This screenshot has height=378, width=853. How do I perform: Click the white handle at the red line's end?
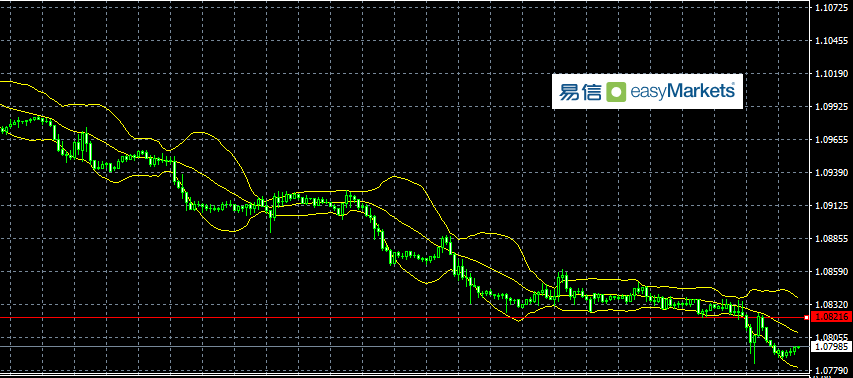coord(806,317)
